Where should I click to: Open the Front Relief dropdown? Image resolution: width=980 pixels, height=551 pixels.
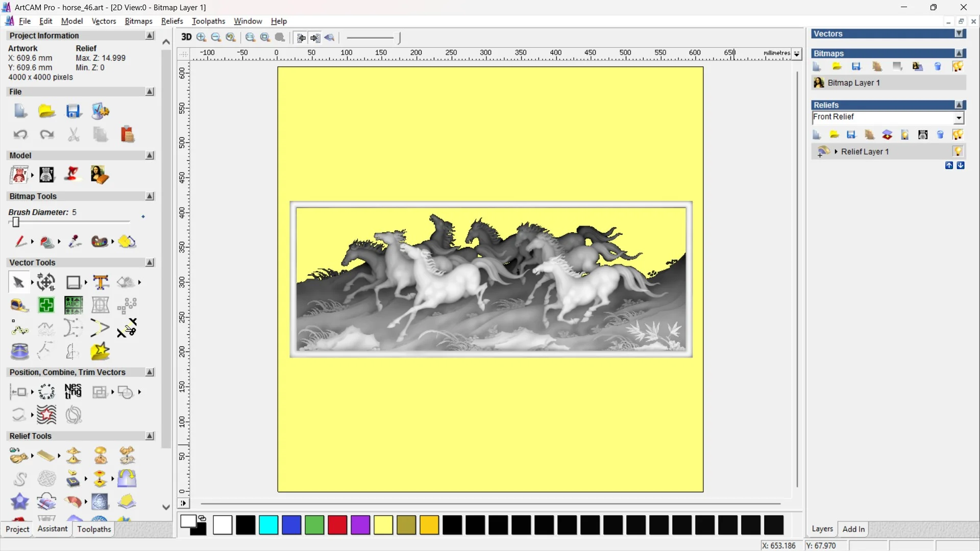tap(959, 118)
